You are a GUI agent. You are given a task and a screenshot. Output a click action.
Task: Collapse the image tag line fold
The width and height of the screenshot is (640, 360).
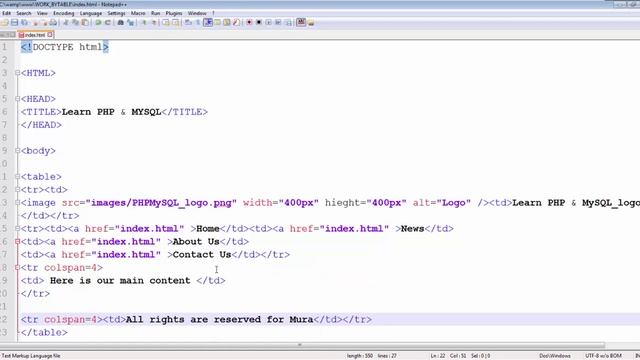(x=17, y=202)
